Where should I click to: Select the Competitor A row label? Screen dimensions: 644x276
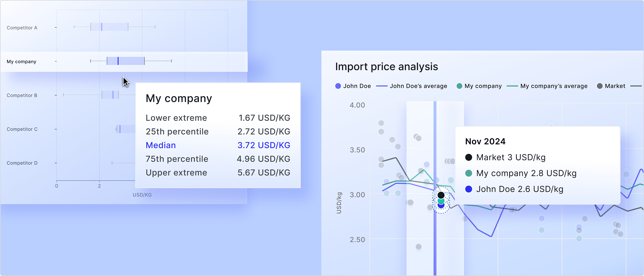click(22, 28)
